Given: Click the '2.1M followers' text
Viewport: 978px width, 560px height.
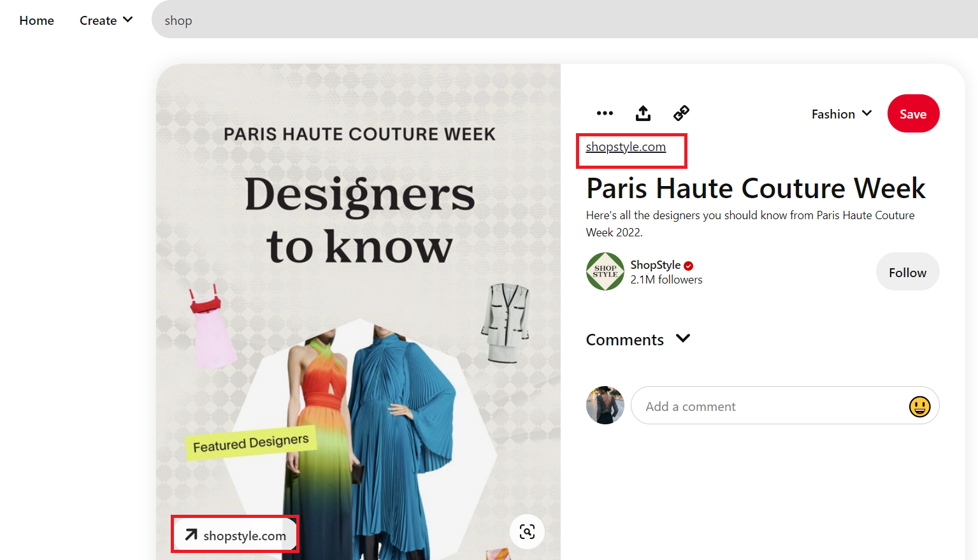Looking at the screenshot, I should (x=666, y=280).
